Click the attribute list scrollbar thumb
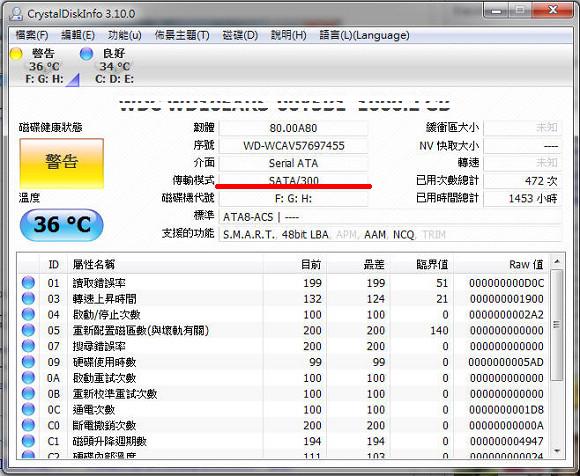Viewport: 580px width, 476px height. tap(557, 325)
